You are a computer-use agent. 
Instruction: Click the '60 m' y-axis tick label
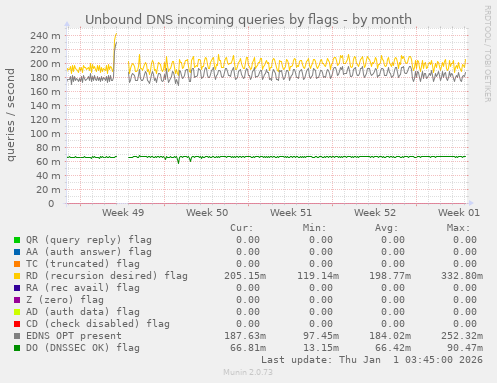(48, 162)
